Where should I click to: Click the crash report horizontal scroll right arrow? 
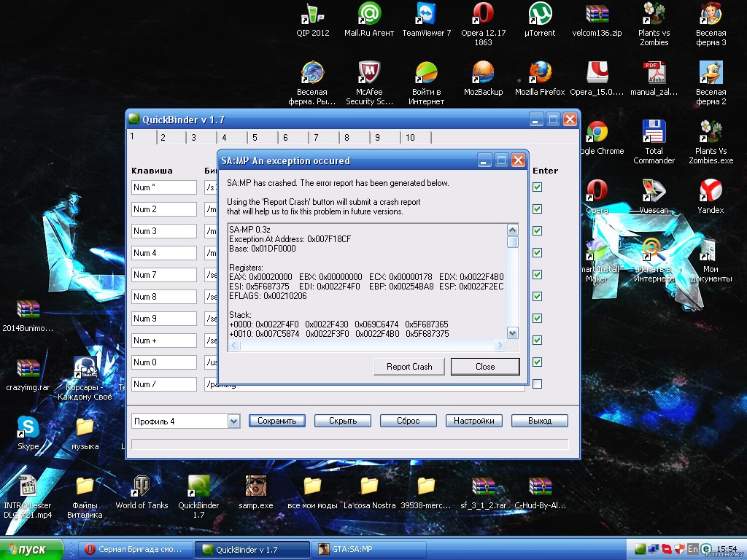500,345
